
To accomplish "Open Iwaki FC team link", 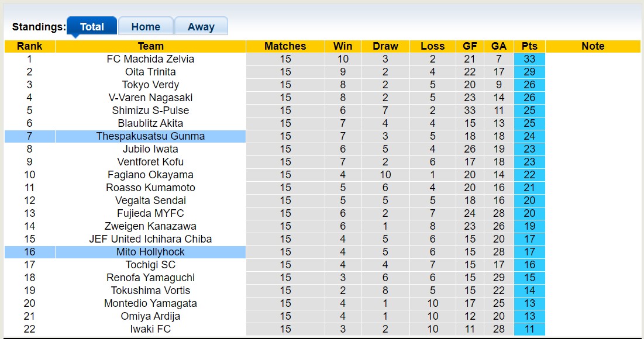I will pyautogui.click(x=150, y=329).
